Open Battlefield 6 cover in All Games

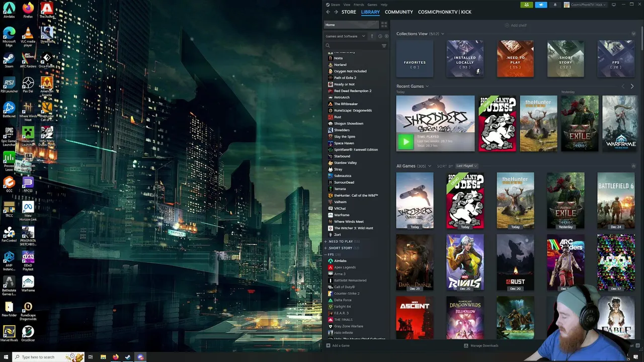616,201
